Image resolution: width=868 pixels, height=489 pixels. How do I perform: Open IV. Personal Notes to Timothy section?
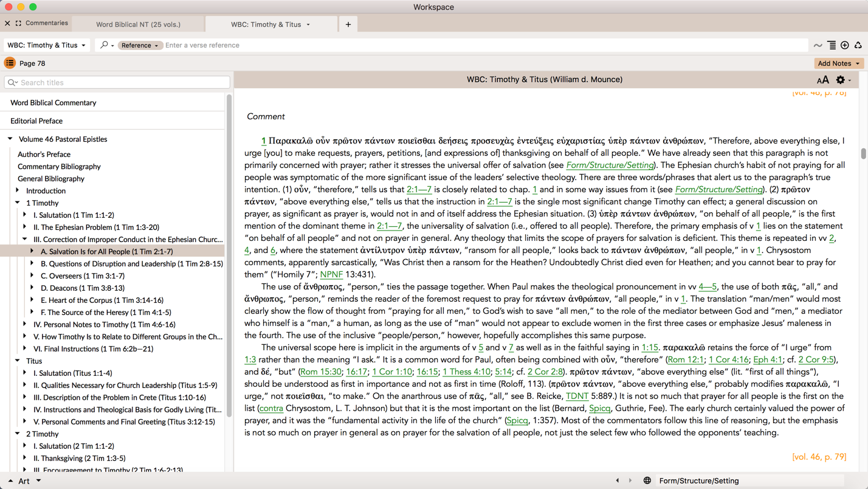[105, 325]
